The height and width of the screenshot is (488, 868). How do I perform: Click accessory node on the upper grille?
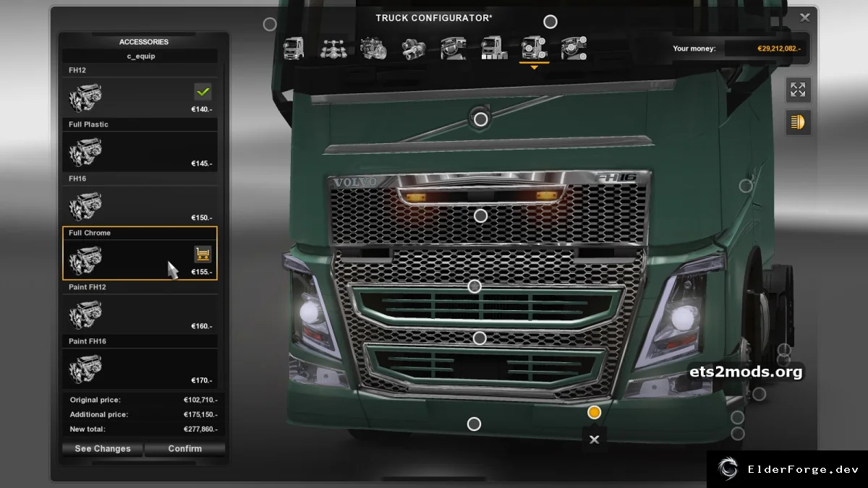[x=480, y=215]
